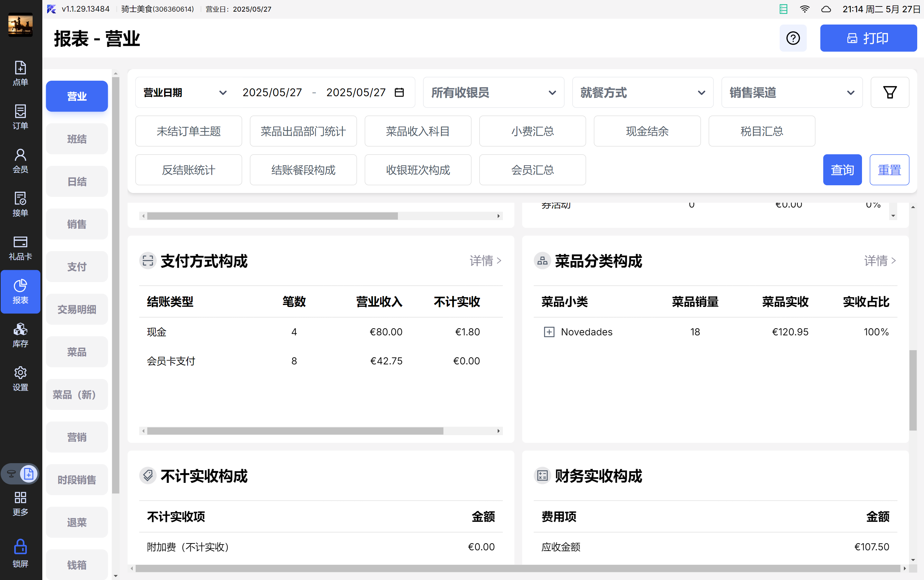
Task: Click the Wi-Fi status icon
Action: point(805,9)
